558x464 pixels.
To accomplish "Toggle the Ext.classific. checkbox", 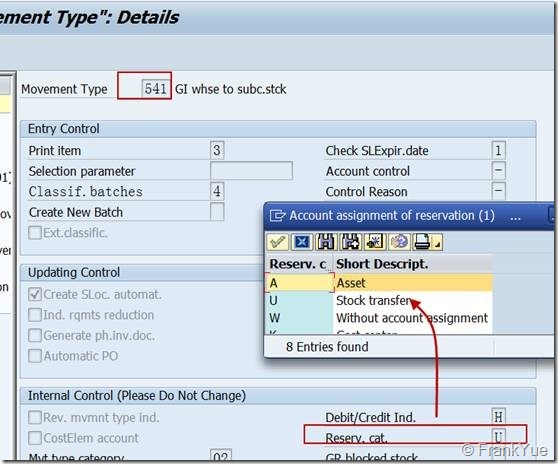I will 35,233.
